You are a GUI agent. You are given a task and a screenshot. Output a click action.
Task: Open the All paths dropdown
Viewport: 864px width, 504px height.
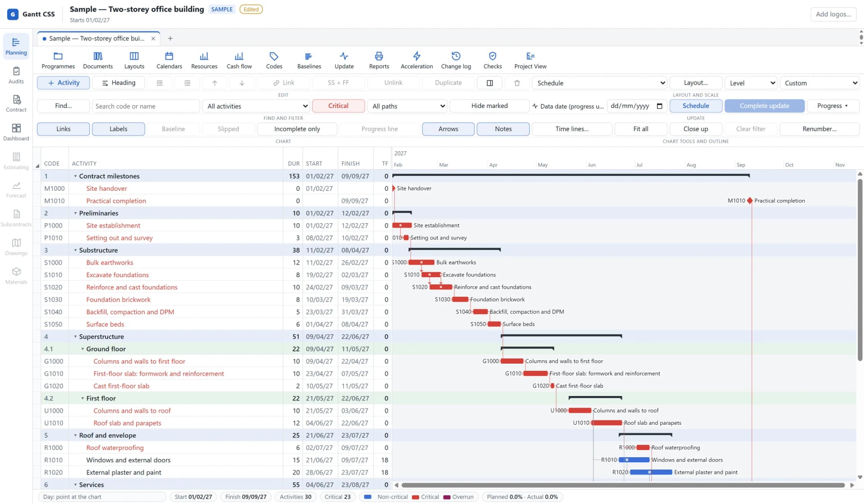pyautogui.click(x=408, y=106)
